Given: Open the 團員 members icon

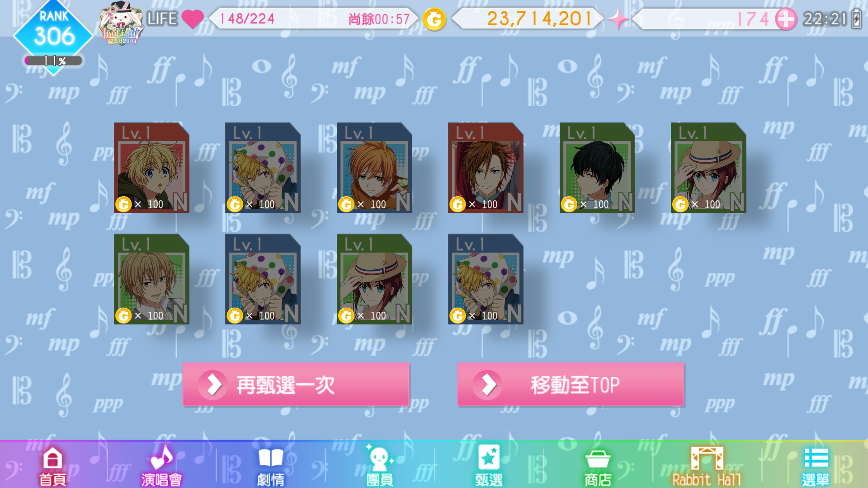Looking at the screenshot, I should pos(380,466).
